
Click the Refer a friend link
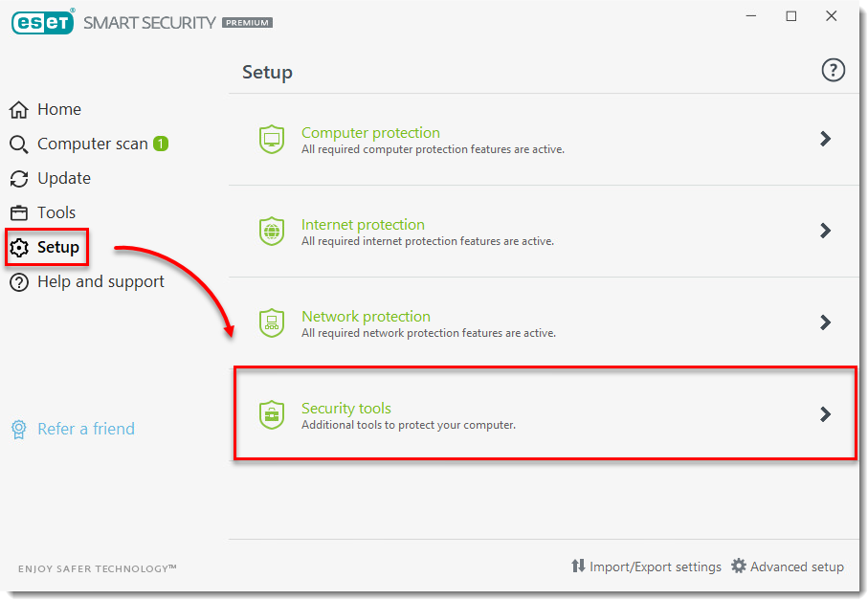coord(85,429)
